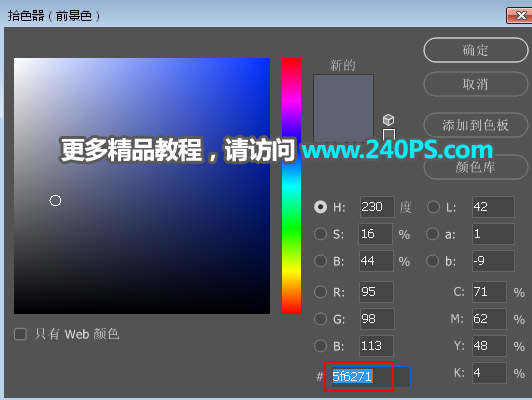Image resolution: width=532 pixels, height=400 pixels.
Task: Click the H value input field
Action: point(377,207)
